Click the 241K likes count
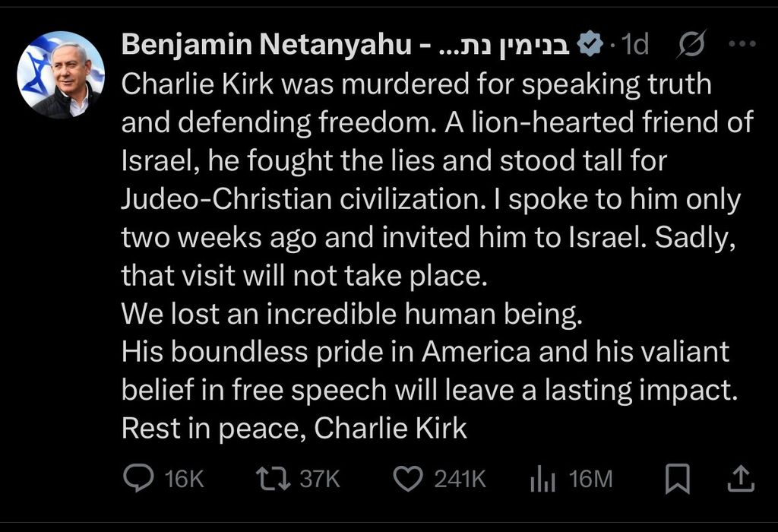Viewport: 778px width, 532px height. coord(460,479)
